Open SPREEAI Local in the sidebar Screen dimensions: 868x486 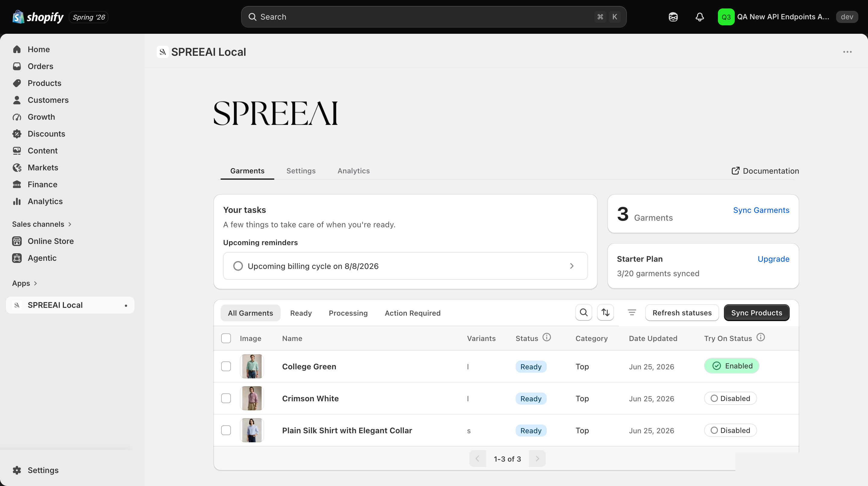click(70, 305)
